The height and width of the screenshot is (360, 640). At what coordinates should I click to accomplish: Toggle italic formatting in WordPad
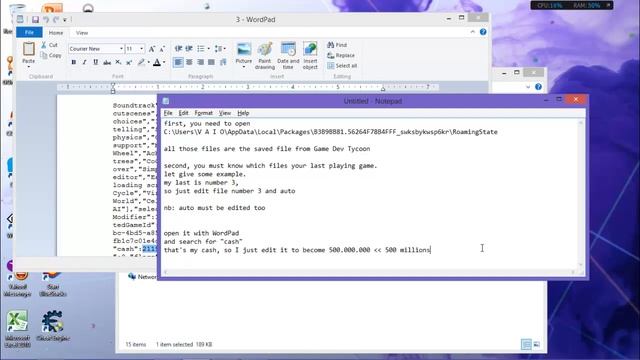tap(84, 62)
